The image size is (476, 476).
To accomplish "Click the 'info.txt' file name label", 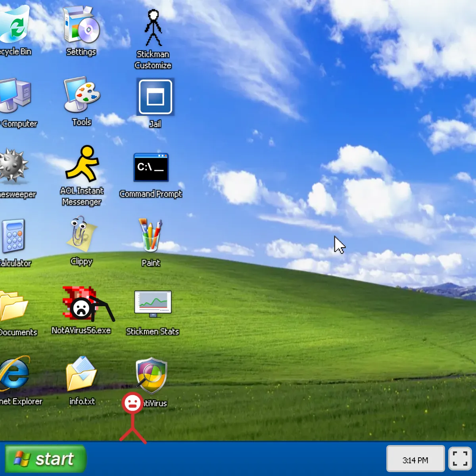I will [82, 401].
